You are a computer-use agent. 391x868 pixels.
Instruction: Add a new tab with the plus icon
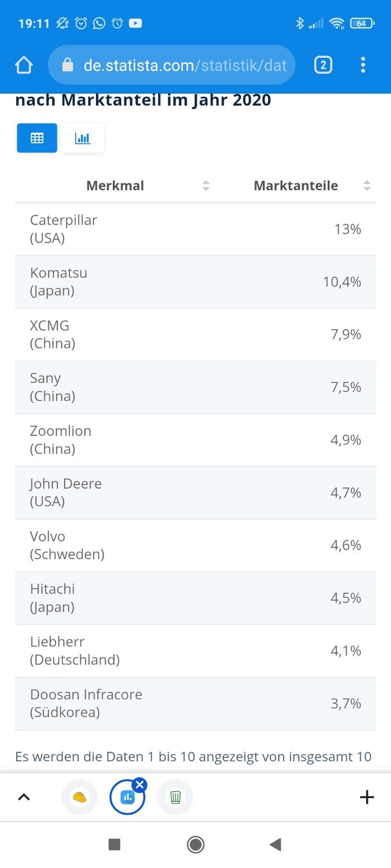367,797
